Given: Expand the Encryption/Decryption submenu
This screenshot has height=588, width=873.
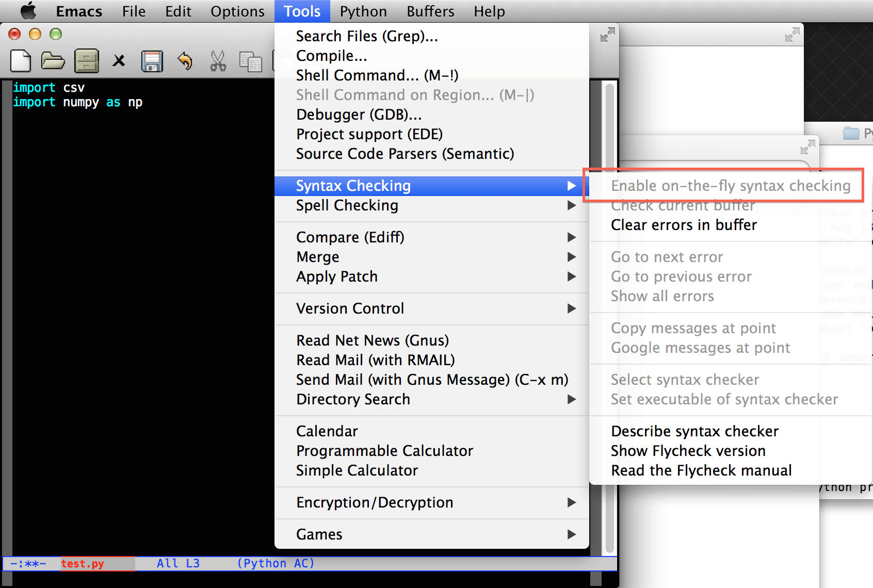Looking at the screenshot, I should (432, 502).
